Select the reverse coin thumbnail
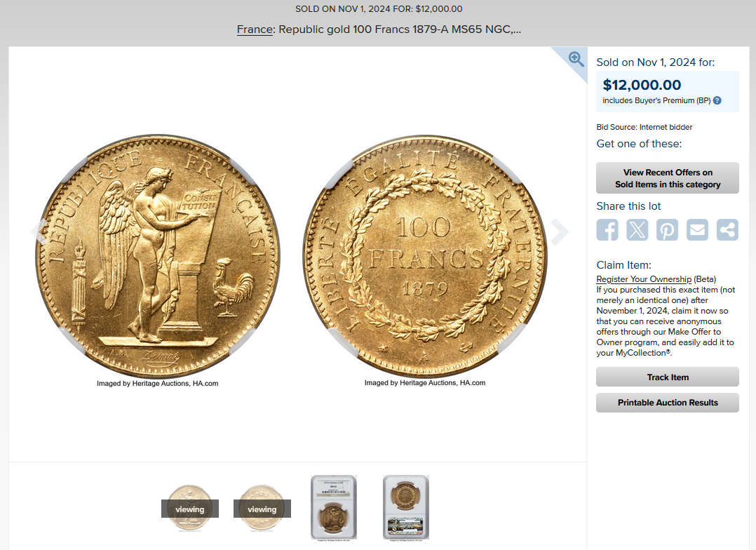756x550 pixels. click(262, 509)
